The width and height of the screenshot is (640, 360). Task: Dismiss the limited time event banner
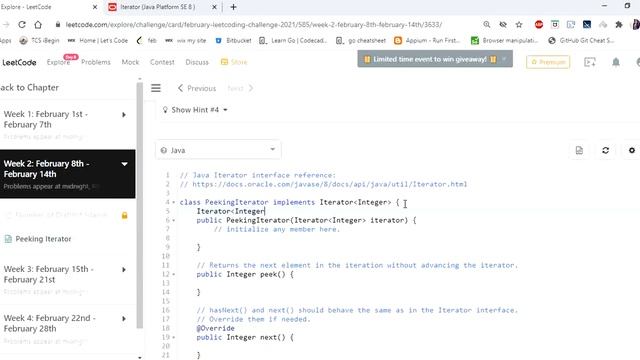coord(504,59)
